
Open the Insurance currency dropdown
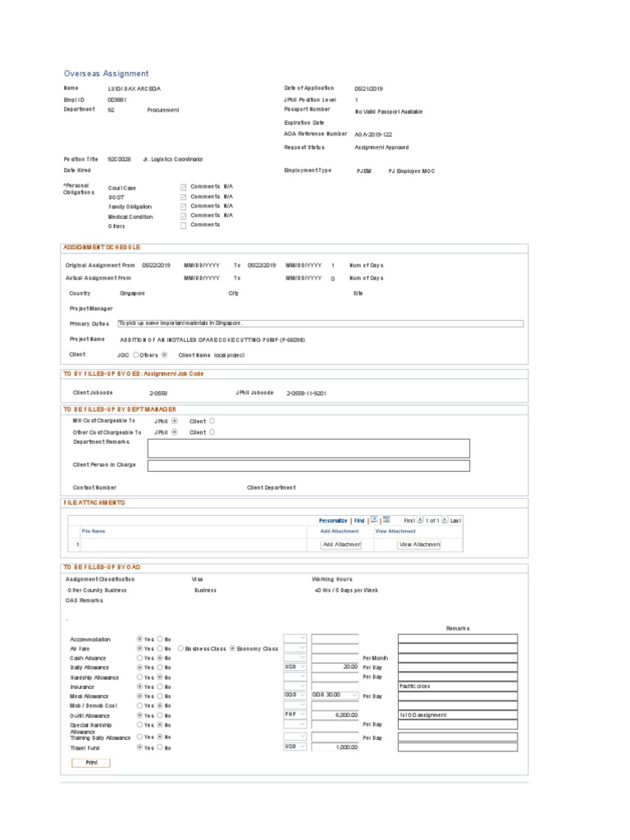(x=294, y=686)
